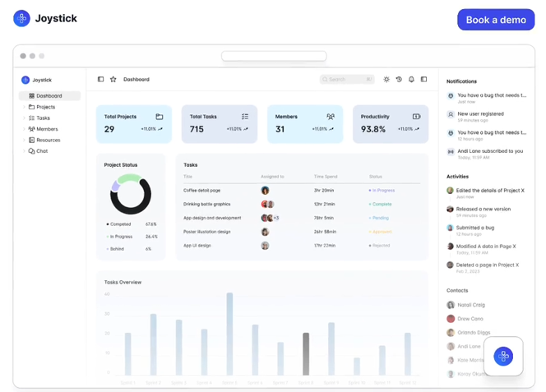
Task: Click the floating Joystick widget button
Action: pyautogui.click(x=503, y=356)
